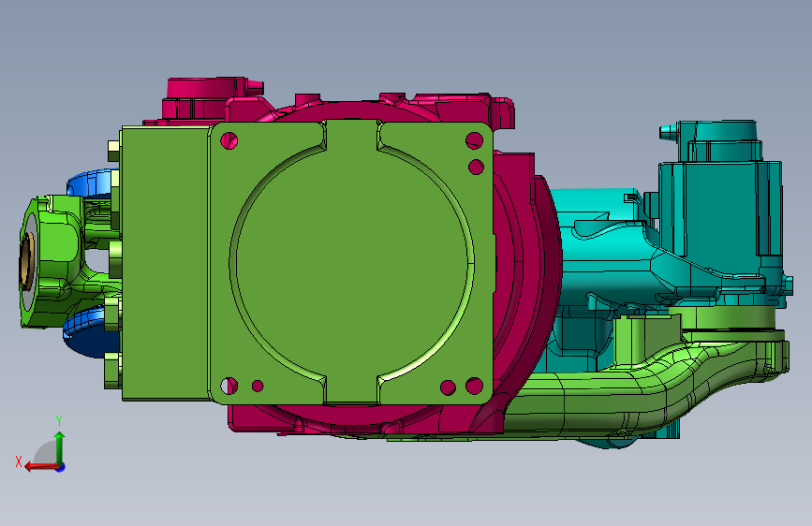Click the red X axis arrow of the triad
The width and height of the screenshot is (812, 526).
40,466
